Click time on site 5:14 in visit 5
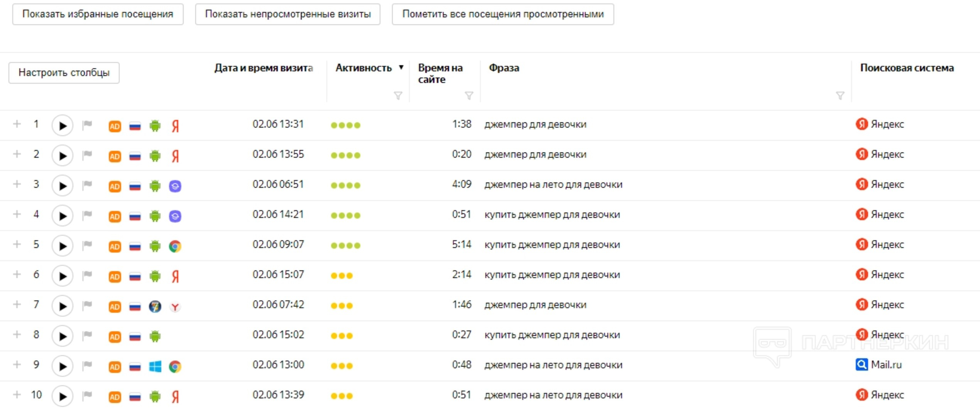The width and height of the screenshot is (980, 408). click(x=461, y=244)
